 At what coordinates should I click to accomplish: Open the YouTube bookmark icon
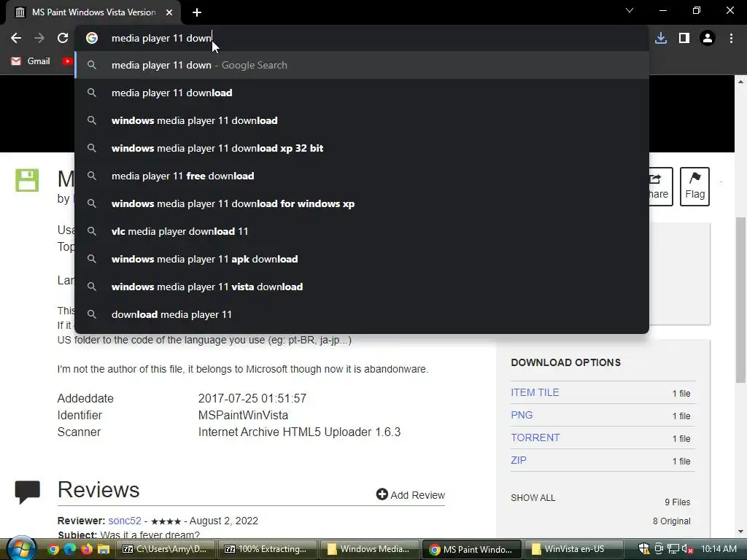67,61
